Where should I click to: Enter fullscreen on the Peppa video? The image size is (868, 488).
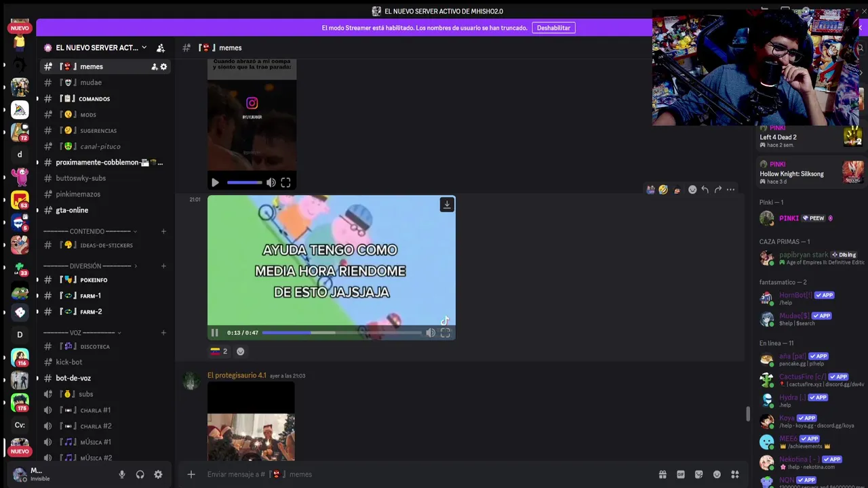pyautogui.click(x=446, y=333)
